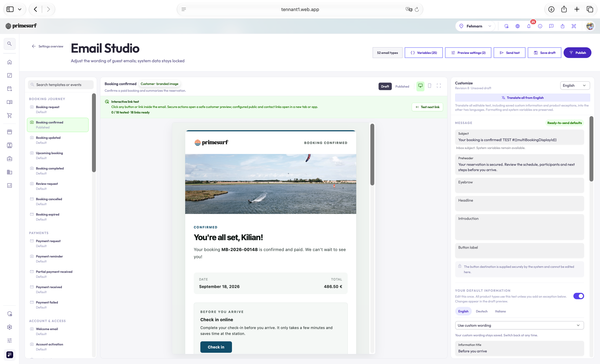Open the Use custom wording dropdown

click(519, 325)
